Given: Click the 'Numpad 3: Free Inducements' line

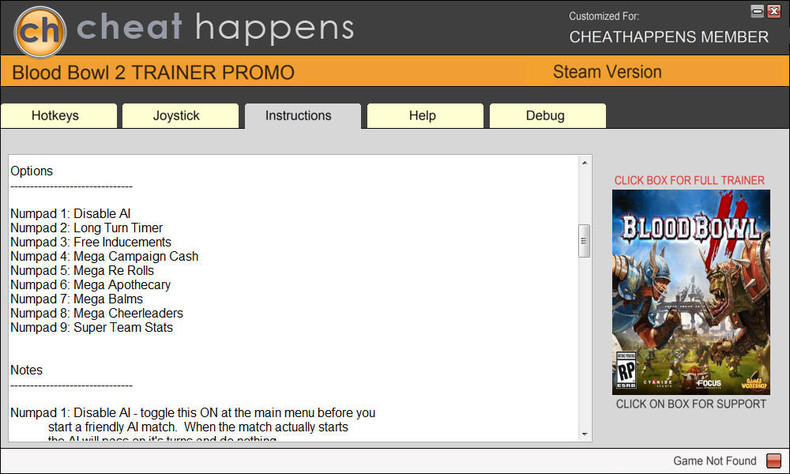Looking at the screenshot, I should click(91, 242).
